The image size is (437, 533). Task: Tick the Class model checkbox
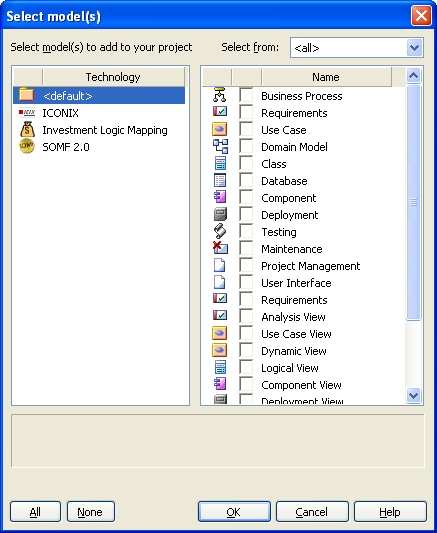pyautogui.click(x=246, y=163)
